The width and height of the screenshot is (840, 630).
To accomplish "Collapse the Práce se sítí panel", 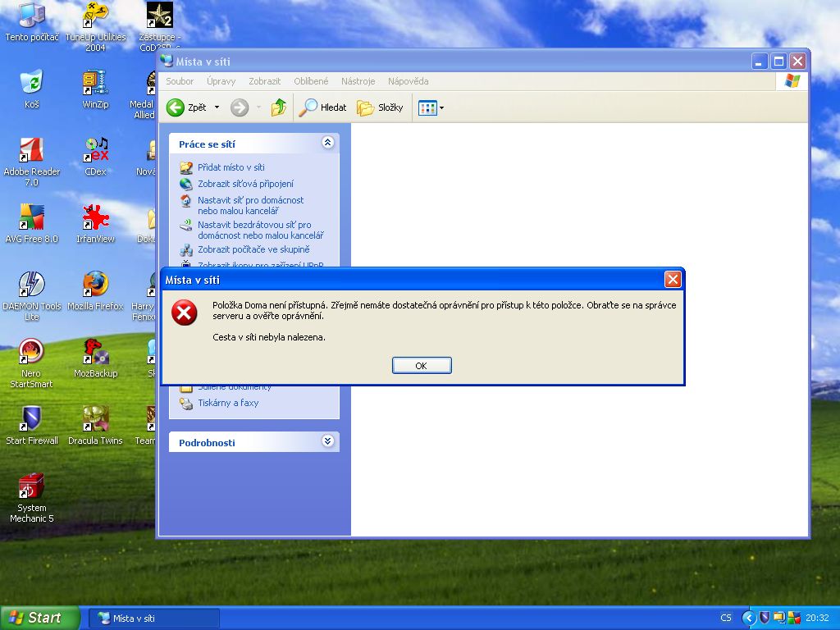I will pos(327,143).
